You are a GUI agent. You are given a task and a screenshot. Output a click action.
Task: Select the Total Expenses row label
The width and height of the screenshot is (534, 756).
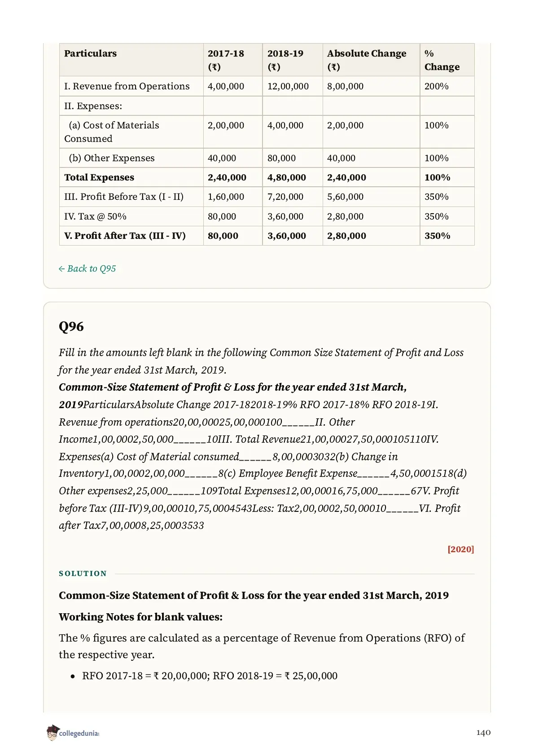point(99,177)
